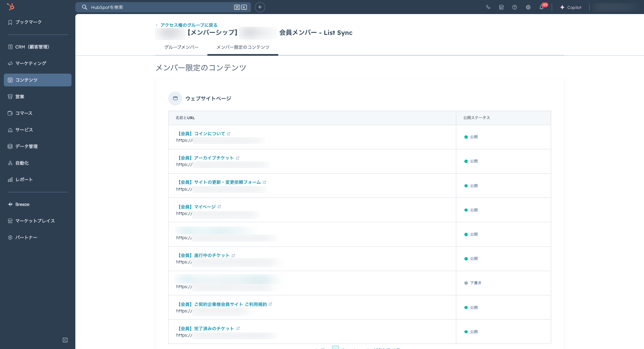Screen dimensions: 644x349
Task: Click the HubSpot sprocket logo
Action: (11, 7)
